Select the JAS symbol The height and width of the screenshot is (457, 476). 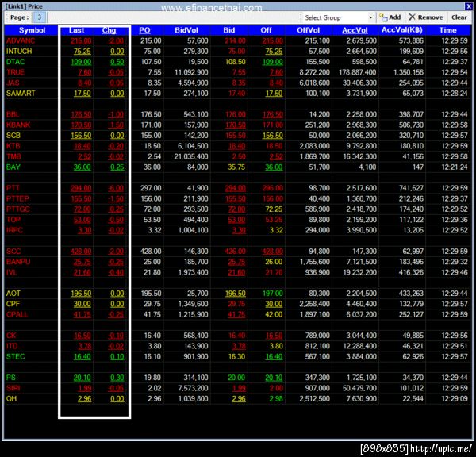(x=13, y=83)
